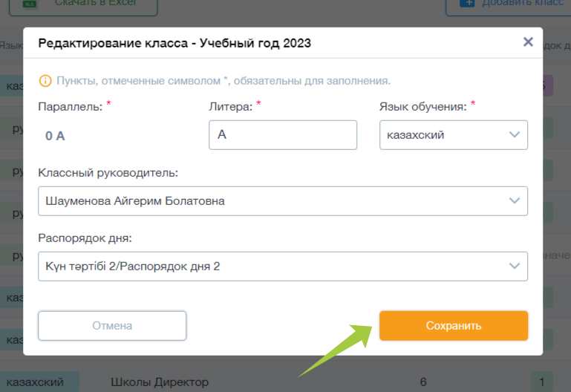Click the green badge 1 in bottom row

tap(542, 382)
